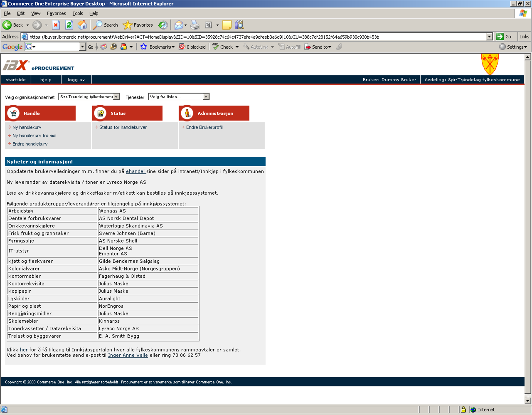
Task: Follow the ehandel link in the news text
Action: pyautogui.click(x=135, y=171)
